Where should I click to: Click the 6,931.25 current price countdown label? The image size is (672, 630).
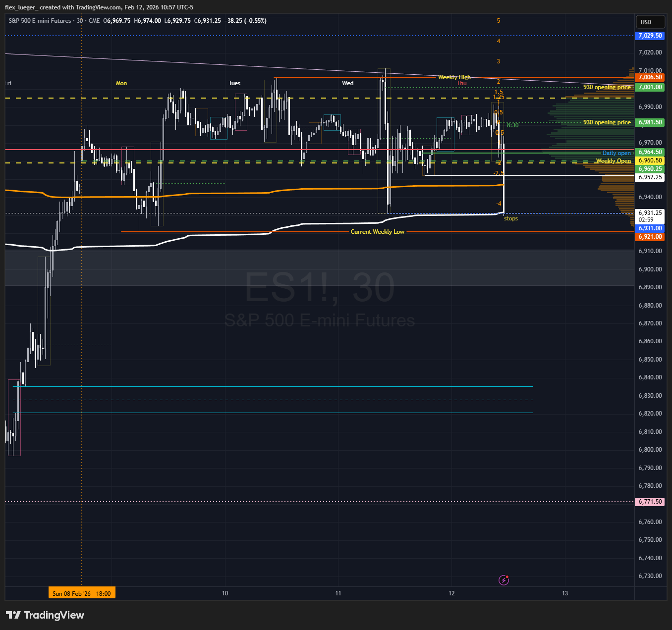tap(650, 216)
